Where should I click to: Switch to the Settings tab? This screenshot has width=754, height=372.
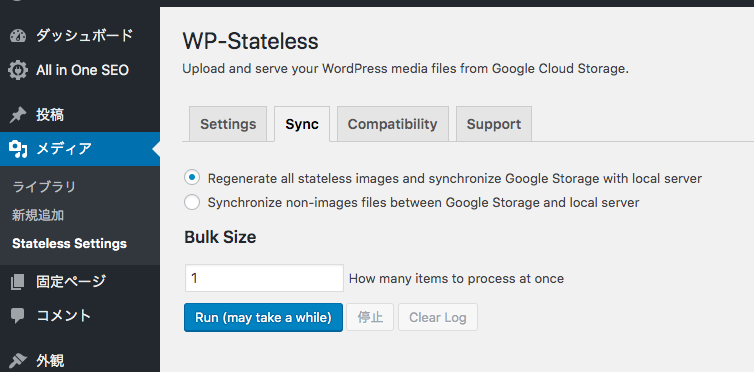(228, 124)
